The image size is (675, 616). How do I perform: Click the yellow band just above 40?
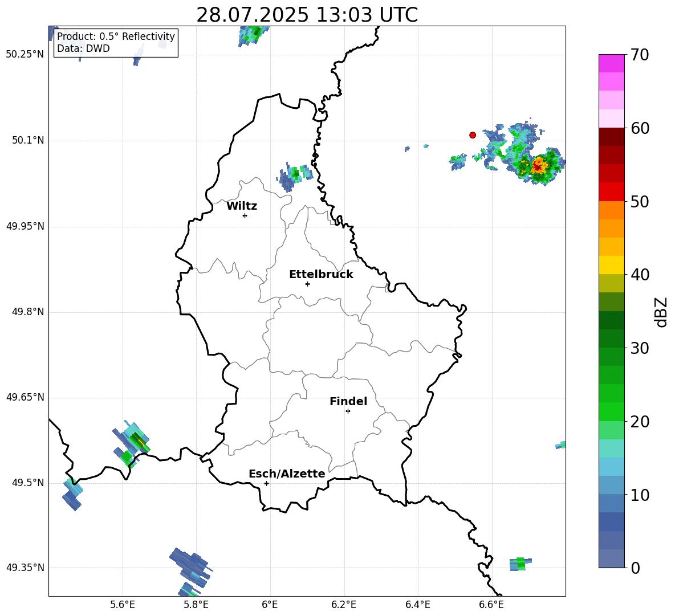(x=611, y=265)
